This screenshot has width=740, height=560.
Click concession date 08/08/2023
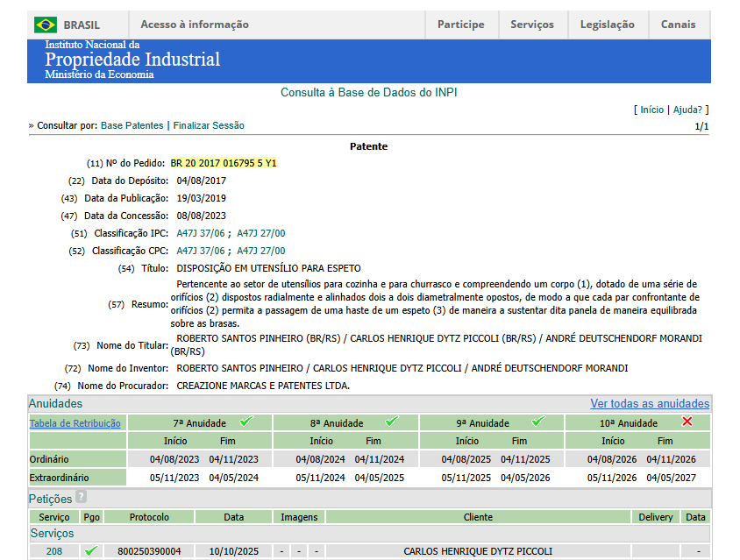tap(201, 216)
